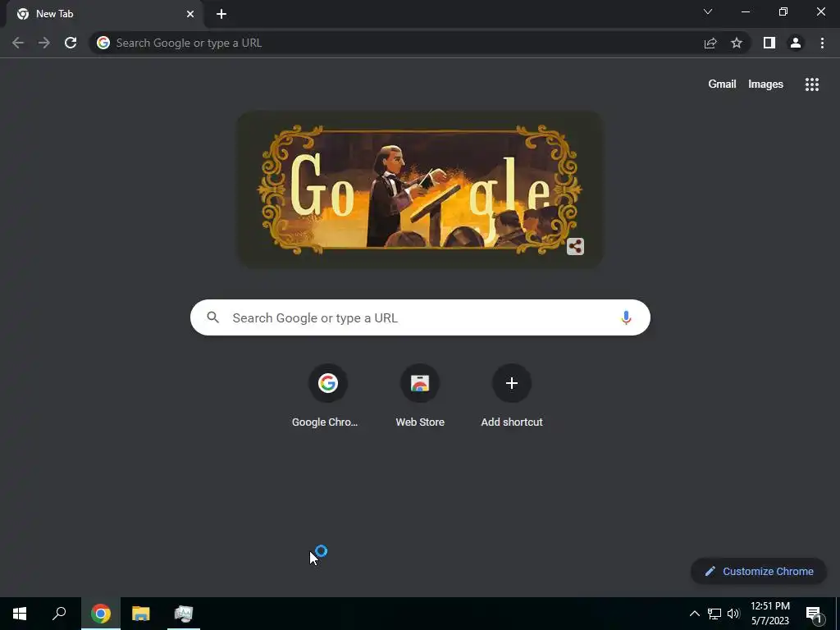Open network status tray icon
Image resolution: width=840 pixels, height=630 pixels.
714,614
